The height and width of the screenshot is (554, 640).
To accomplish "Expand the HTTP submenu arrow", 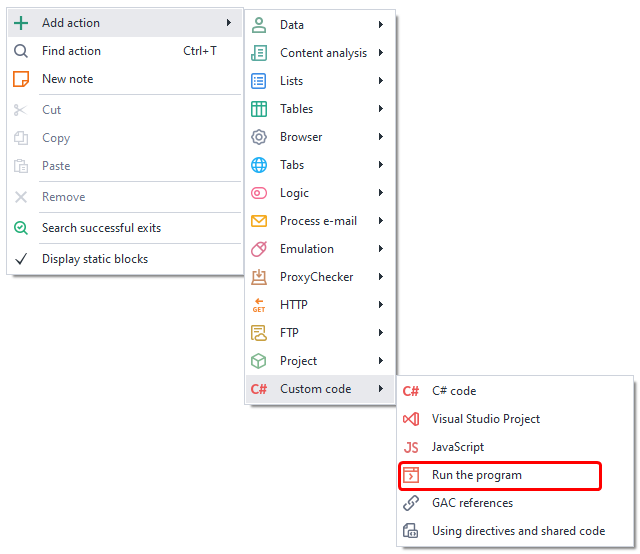I will [x=381, y=305].
